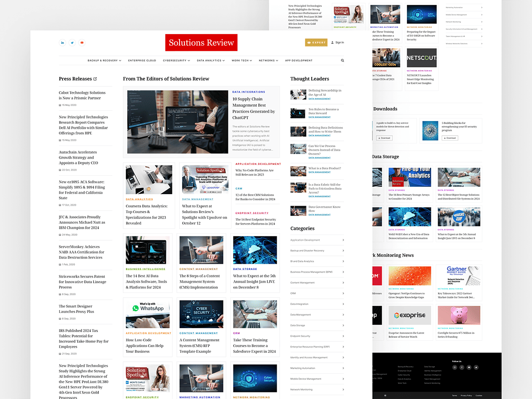Open The 14 Best AI Data Analysis Software article
This screenshot has height=399, width=532.
146,282
